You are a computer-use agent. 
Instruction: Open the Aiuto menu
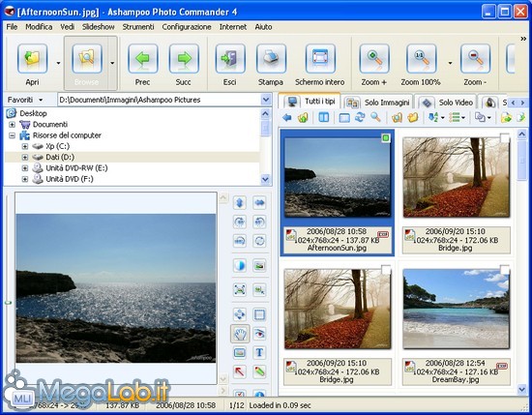263,27
